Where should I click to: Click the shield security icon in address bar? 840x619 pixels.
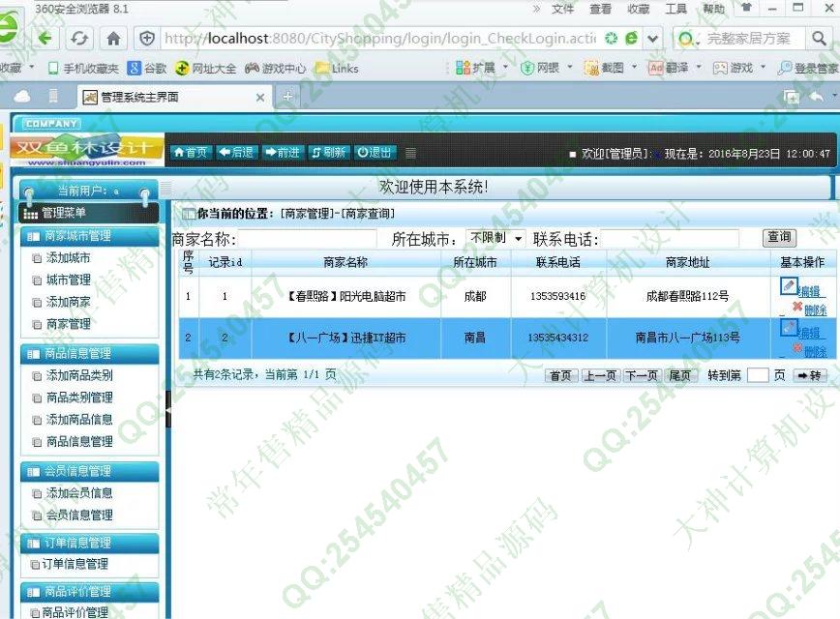(147, 39)
